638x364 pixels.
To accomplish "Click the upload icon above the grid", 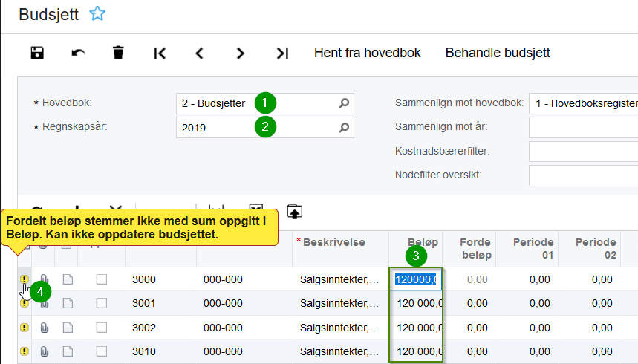I will (295, 212).
